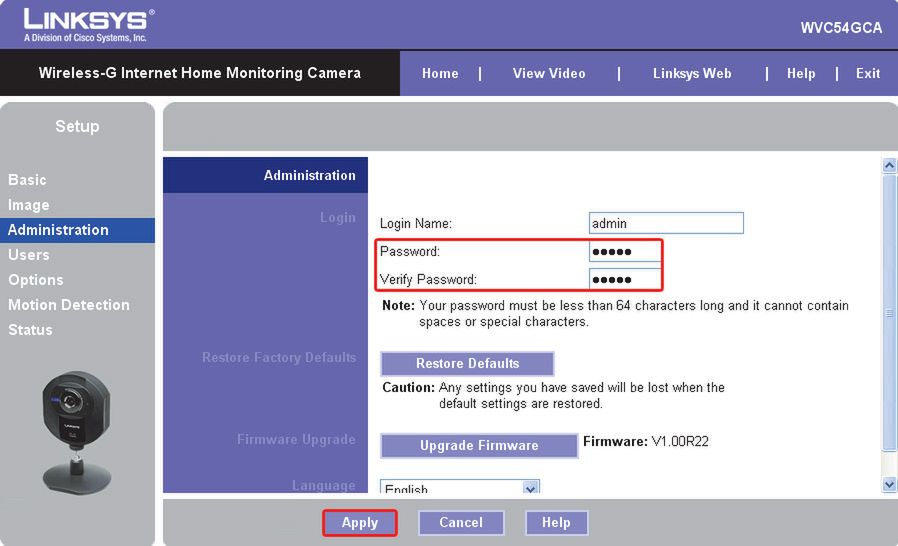Screen dimensions: 898x546
Task: Open Motion Detection settings
Action: pyautogui.click(x=69, y=305)
